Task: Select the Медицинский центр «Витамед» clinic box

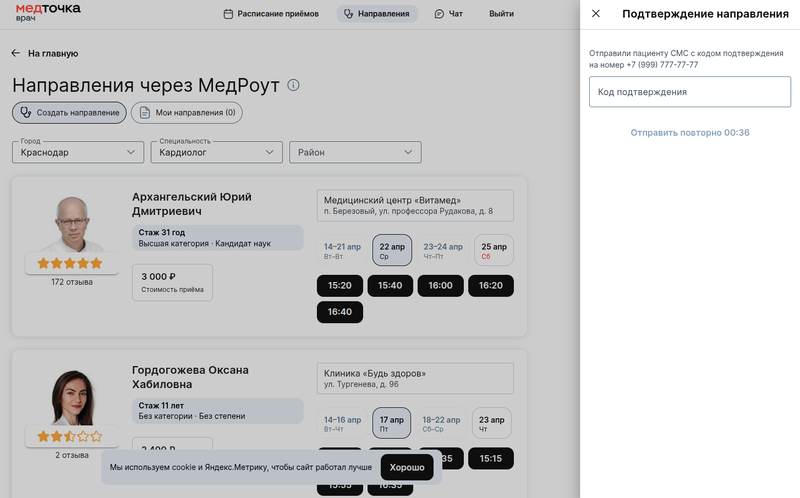Action: point(415,206)
